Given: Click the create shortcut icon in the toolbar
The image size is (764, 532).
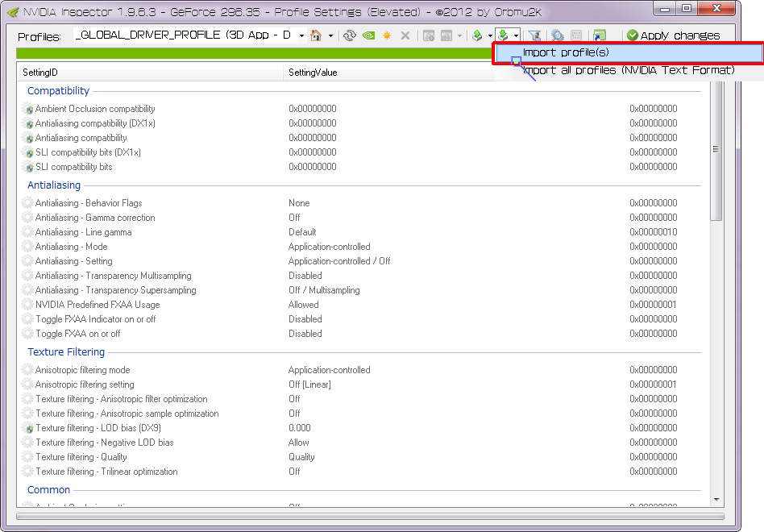Looking at the screenshot, I should click(x=600, y=35).
